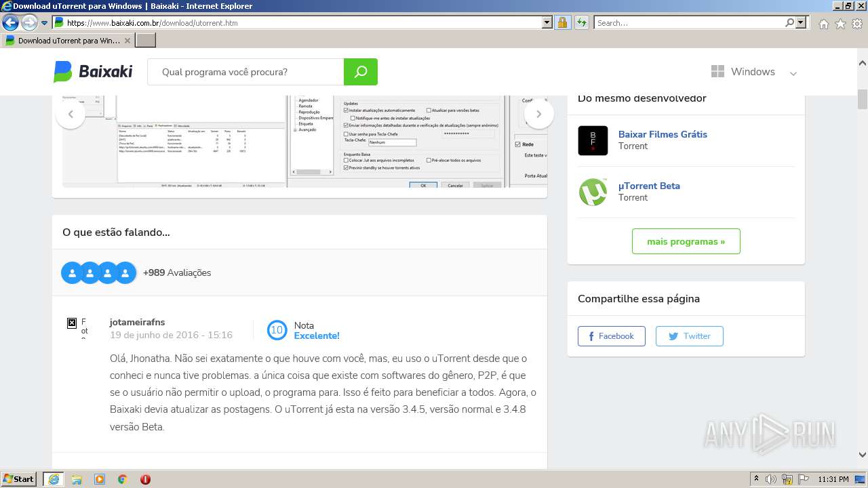This screenshot has width=868, height=488.
Task: Click the Excelente! rating text
Action: tap(317, 335)
